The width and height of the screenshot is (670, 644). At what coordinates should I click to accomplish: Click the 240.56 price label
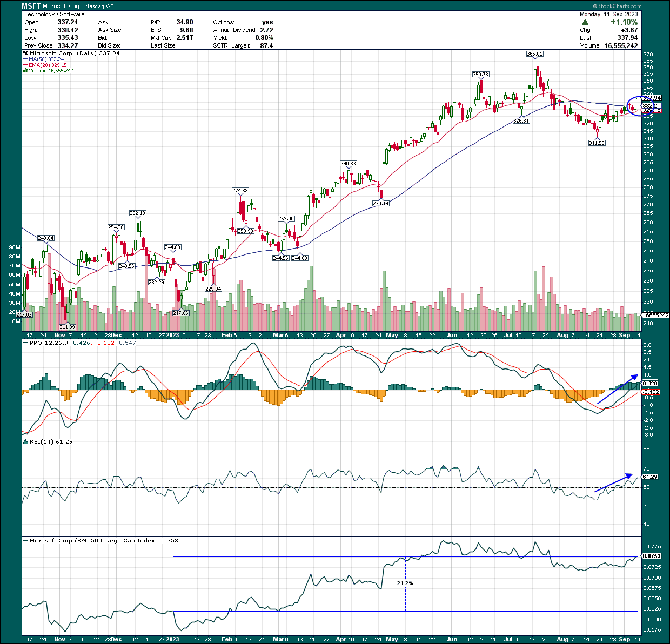point(126,266)
